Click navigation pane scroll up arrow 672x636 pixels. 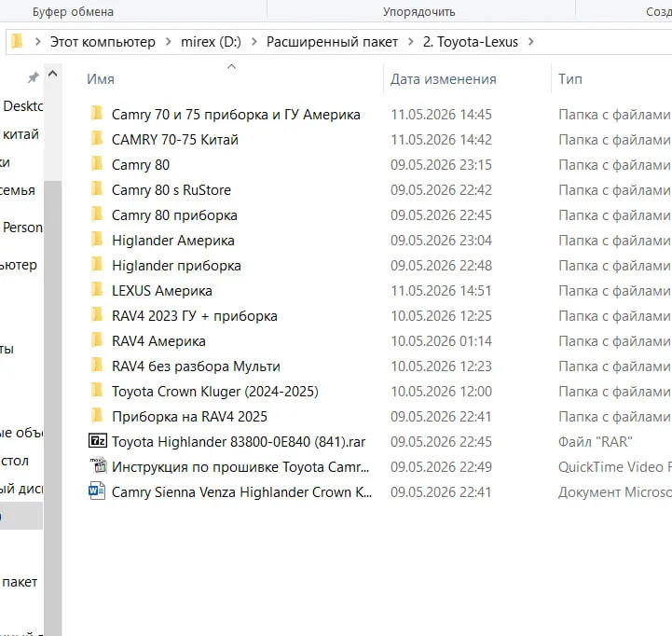[53, 74]
